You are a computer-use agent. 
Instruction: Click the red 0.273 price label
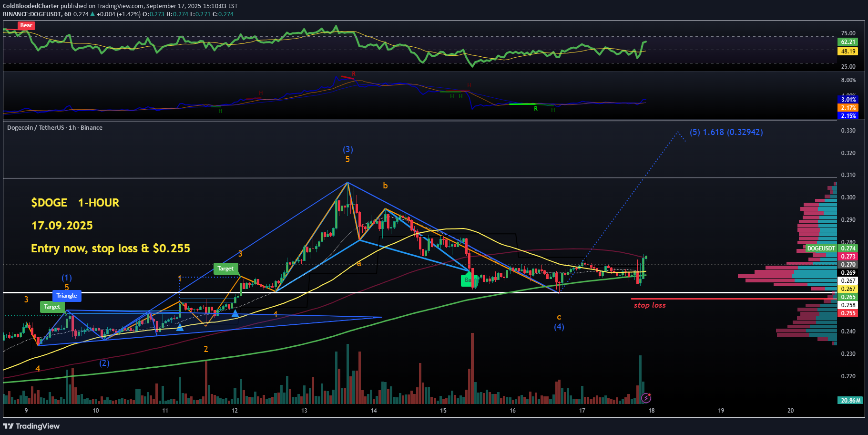point(848,257)
